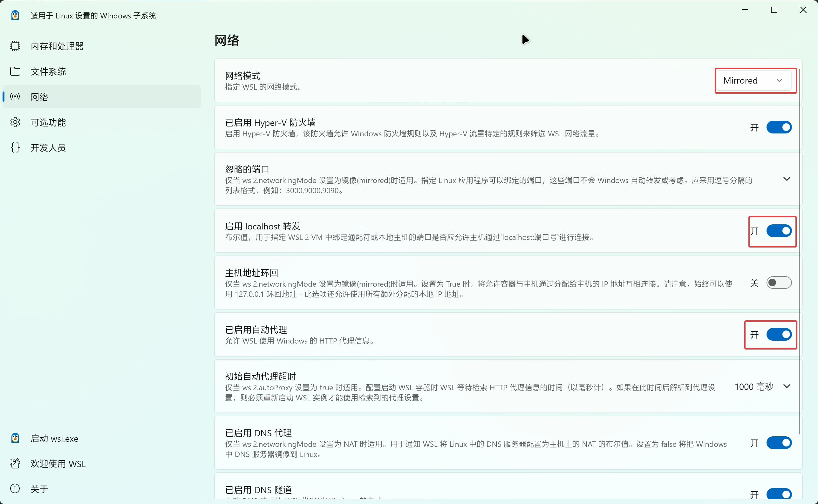Expand the 初始自动代理超时 setting
This screenshot has height=504, width=818.
[787, 386]
